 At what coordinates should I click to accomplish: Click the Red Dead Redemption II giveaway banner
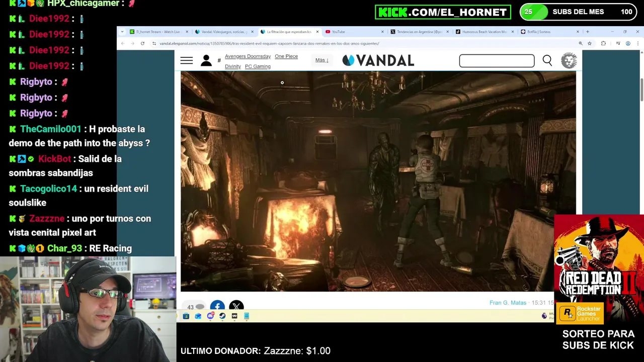tap(599, 270)
